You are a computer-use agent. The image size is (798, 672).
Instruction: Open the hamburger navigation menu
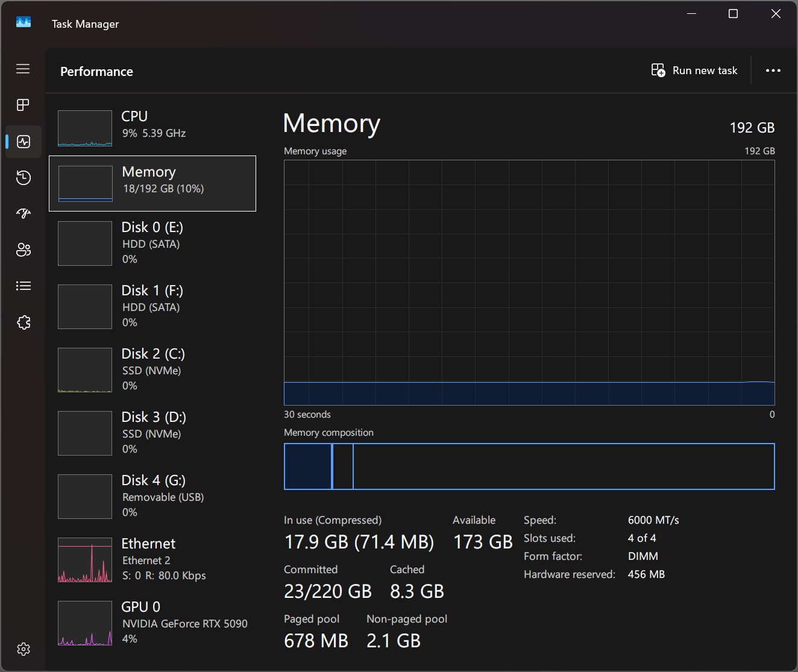(23, 69)
